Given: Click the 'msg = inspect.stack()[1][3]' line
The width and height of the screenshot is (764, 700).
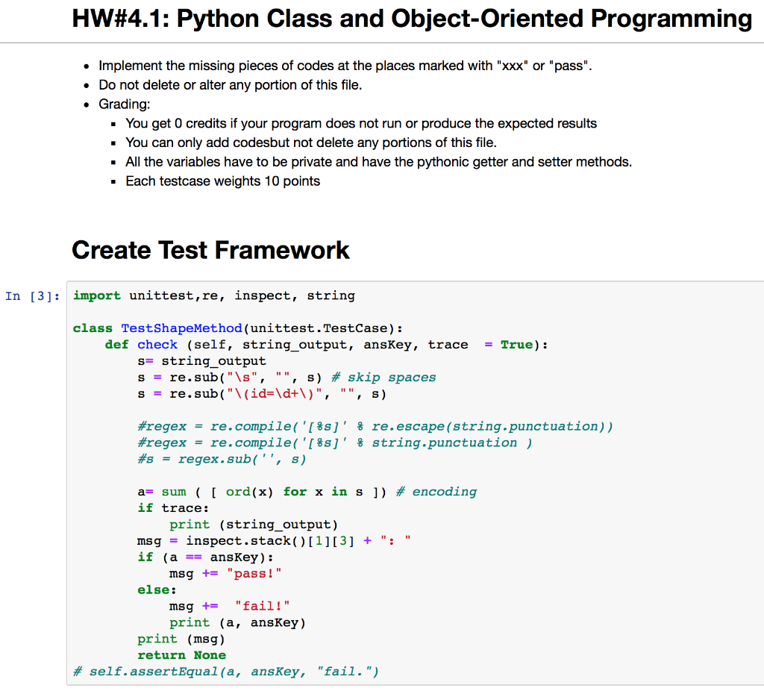Looking at the screenshot, I should point(275,541).
